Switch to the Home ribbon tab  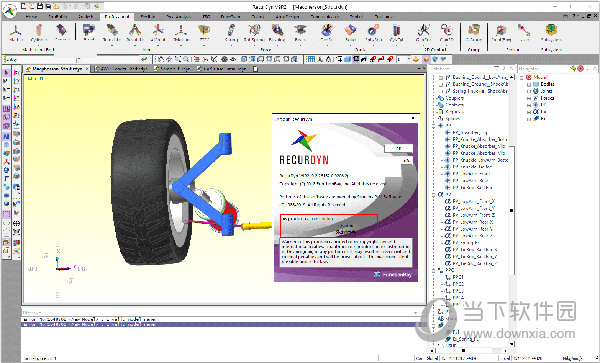click(x=31, y=17)
